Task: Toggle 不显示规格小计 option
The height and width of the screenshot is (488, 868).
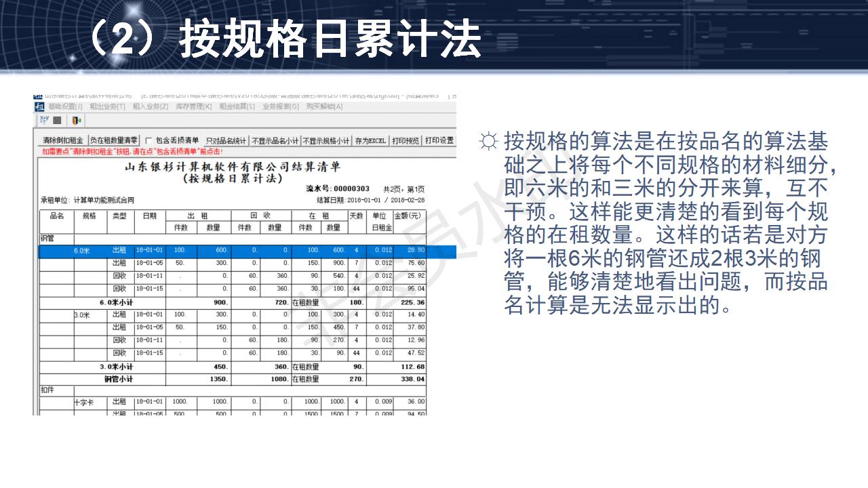Action: (325, 138)
